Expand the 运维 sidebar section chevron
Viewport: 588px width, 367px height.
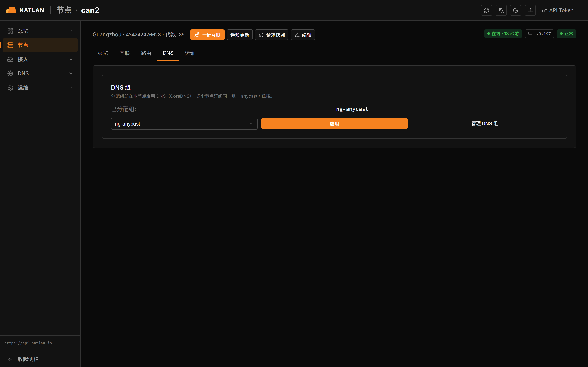[71, 88]
